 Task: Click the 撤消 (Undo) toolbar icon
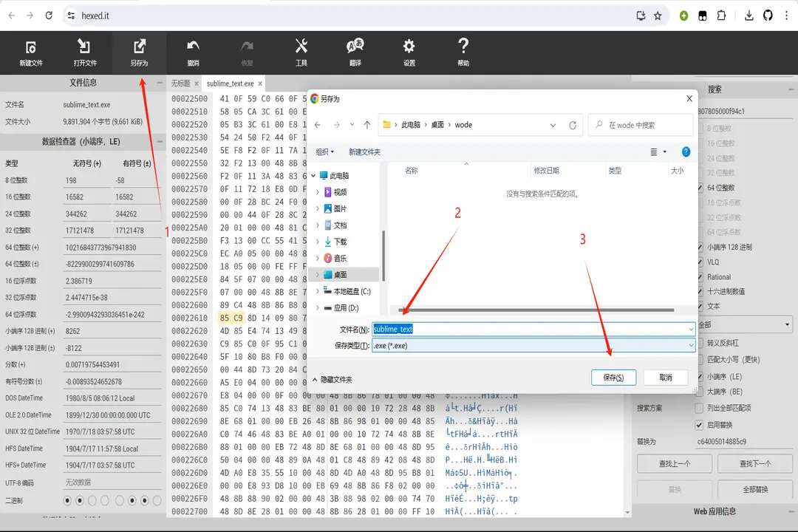click(193, 52)
